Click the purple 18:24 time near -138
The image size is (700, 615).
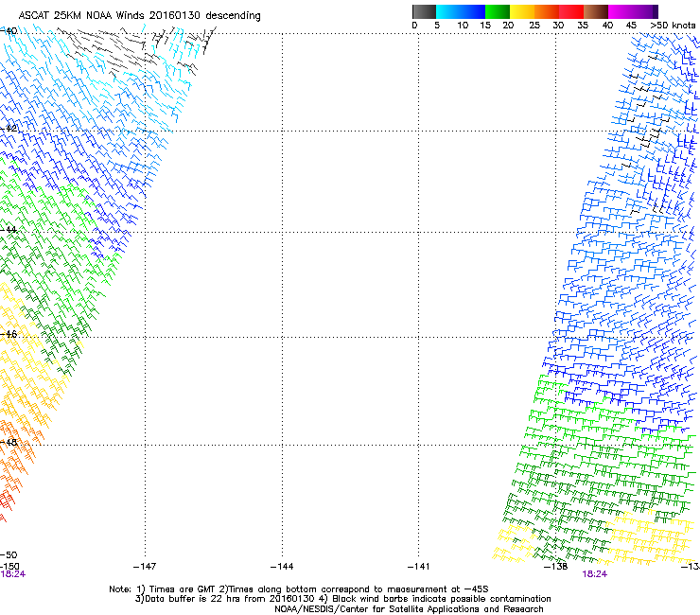[595, 574]
